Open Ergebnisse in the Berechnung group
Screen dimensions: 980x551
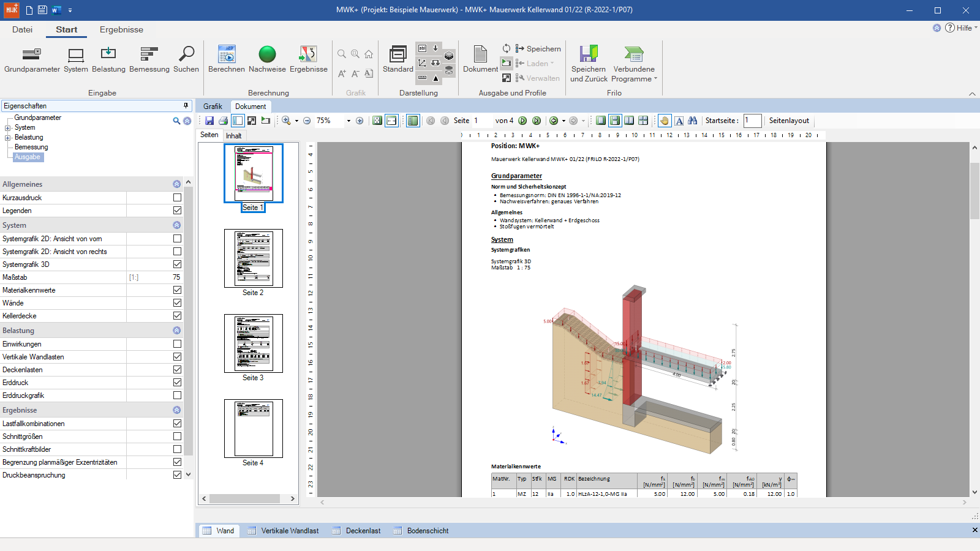coord(309,59)
